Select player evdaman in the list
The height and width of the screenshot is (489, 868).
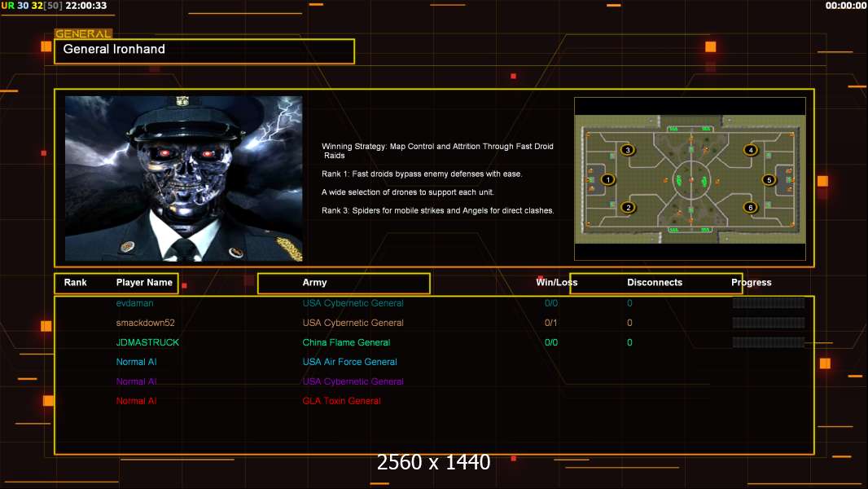click(x=134, y=303)
